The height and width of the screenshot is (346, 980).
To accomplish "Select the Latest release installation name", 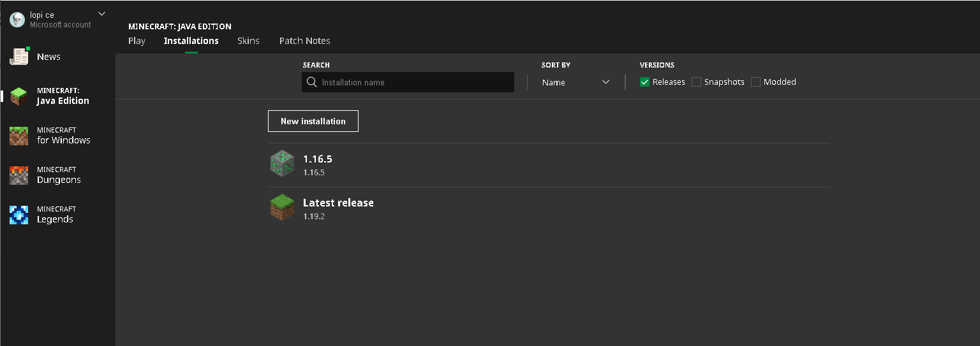I will 338,203.
